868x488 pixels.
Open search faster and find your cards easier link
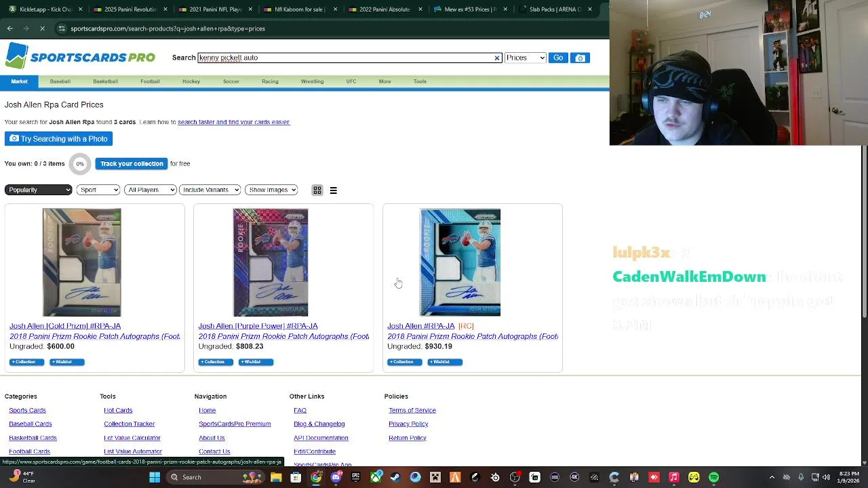click(233, 122)
